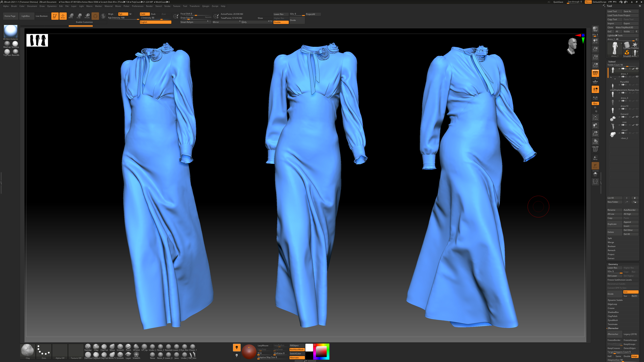
Task: Click the Frame mesh icon
Action: pos(595,117)
